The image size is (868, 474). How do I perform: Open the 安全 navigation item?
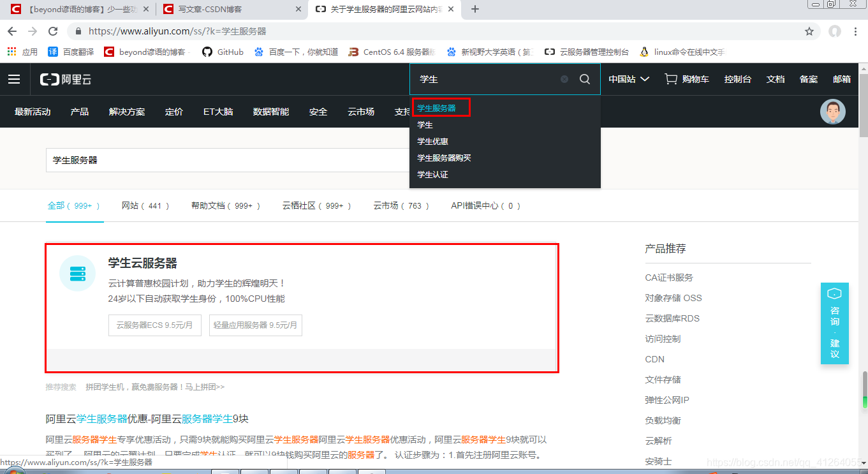click(318, 112)
